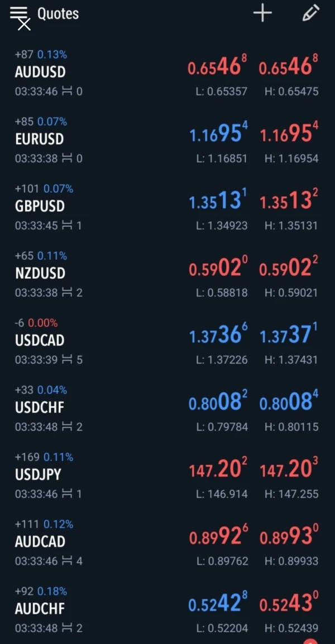
Task: Tap the EURUSD ask price 1.16954
Action: (289, 135)
